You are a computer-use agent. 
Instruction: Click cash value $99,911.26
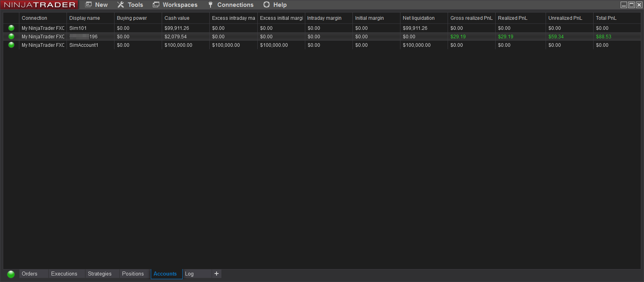(177, 28)
